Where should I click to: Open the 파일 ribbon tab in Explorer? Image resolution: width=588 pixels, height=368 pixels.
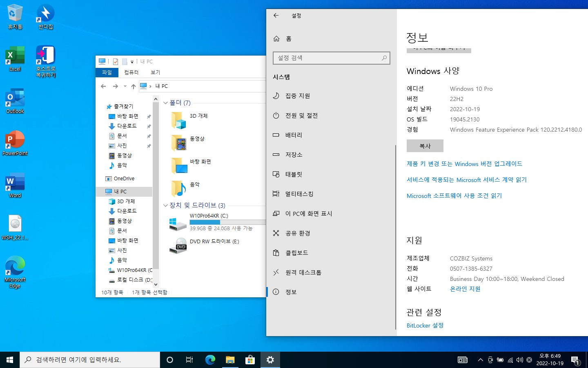[x=107, y=72]
